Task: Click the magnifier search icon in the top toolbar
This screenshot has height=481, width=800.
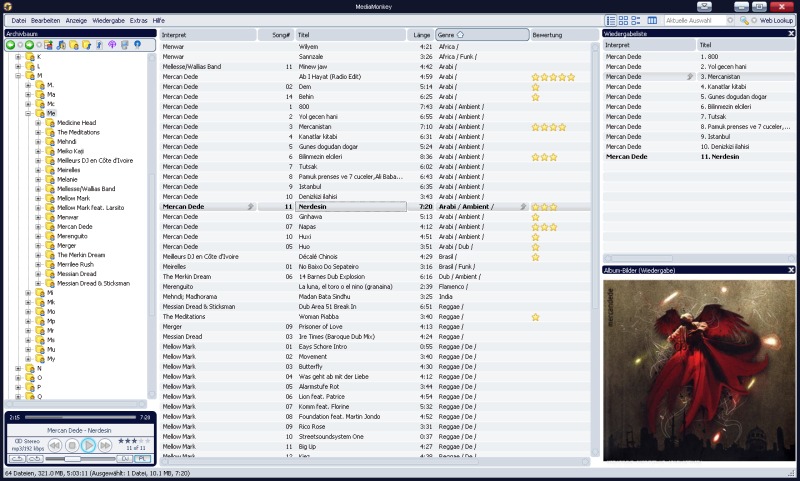Action: point(744,20)
